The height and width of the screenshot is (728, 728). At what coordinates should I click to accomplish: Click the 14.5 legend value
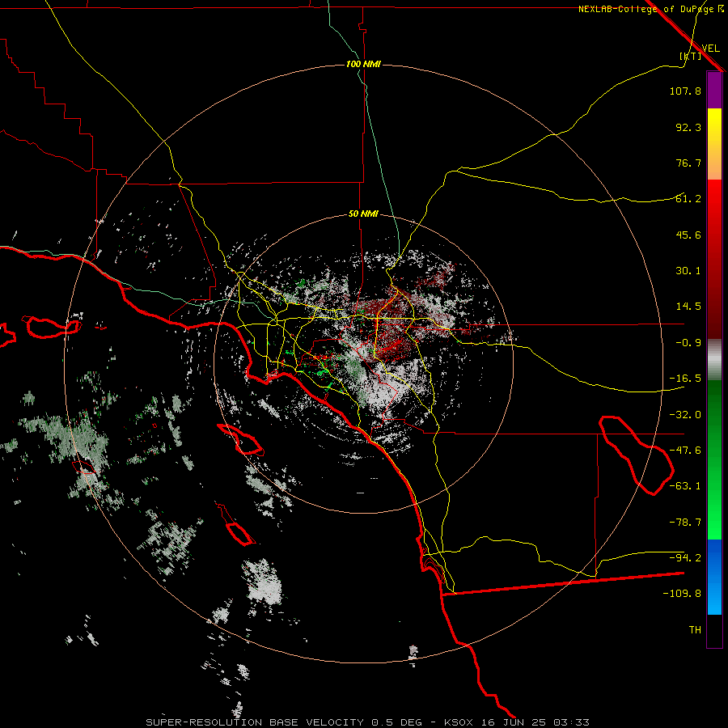click(x=688, y=307)
